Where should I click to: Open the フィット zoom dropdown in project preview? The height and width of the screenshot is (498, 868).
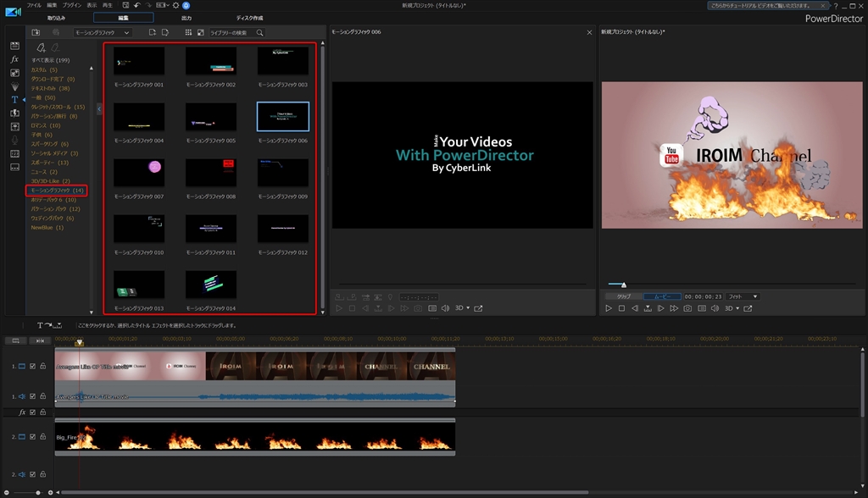[743, 296]
